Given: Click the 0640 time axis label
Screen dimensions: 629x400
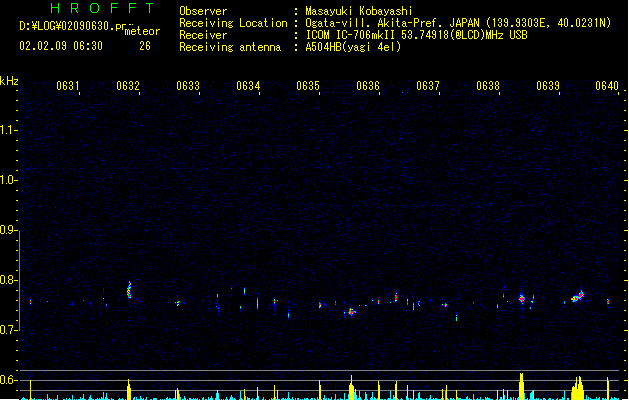Looking at the screenshot, I should [x=607, y=86].
